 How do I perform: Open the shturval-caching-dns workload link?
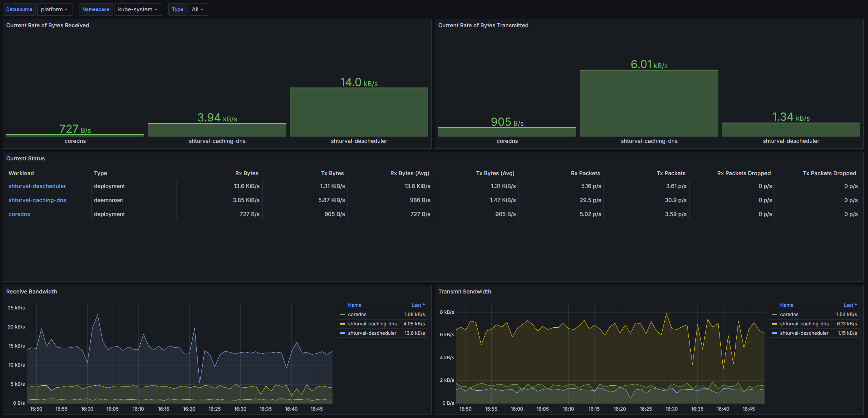pos(37,200)
